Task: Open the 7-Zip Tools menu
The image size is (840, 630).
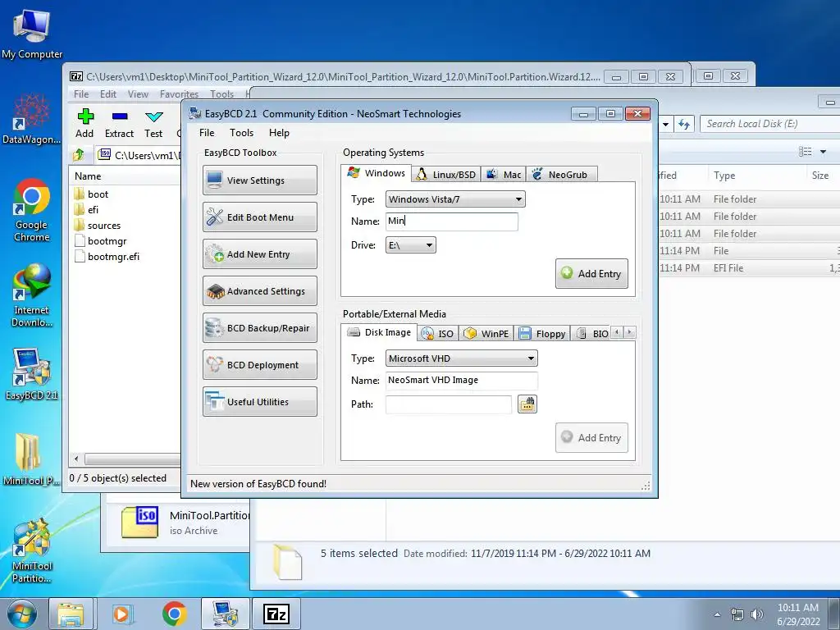Action: [x=221, y=94]
